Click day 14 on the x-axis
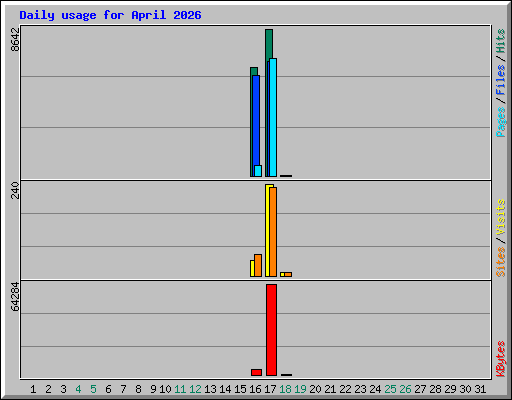512x400 pixels. (x=225, y=389)
